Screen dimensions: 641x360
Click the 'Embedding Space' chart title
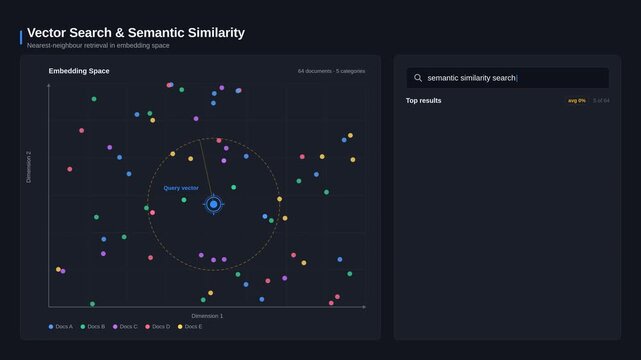(x=79, y=71)
